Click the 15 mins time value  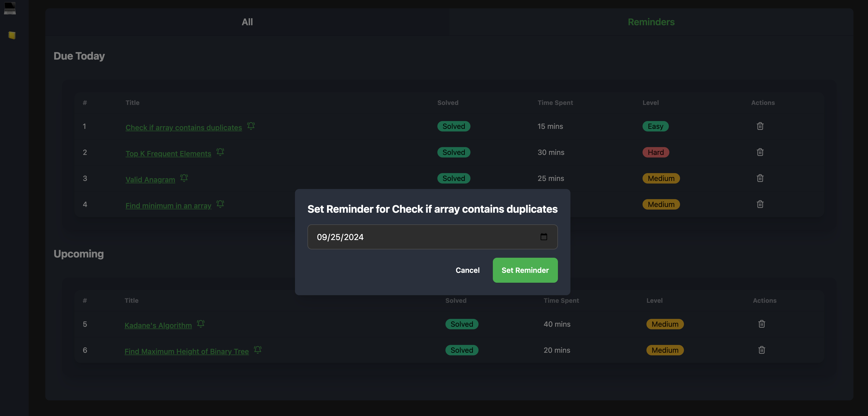[550, 126]
